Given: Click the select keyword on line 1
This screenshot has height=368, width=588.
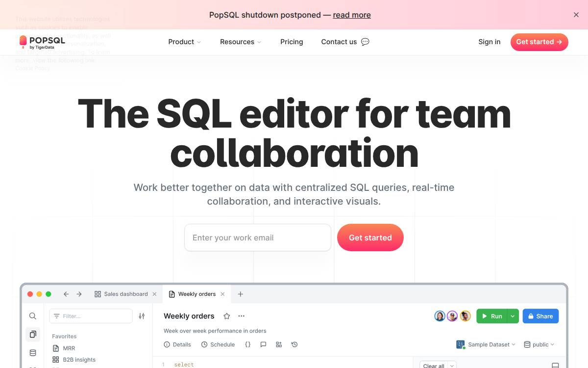Looking at the screenshot, I should (x=184, y=365).
